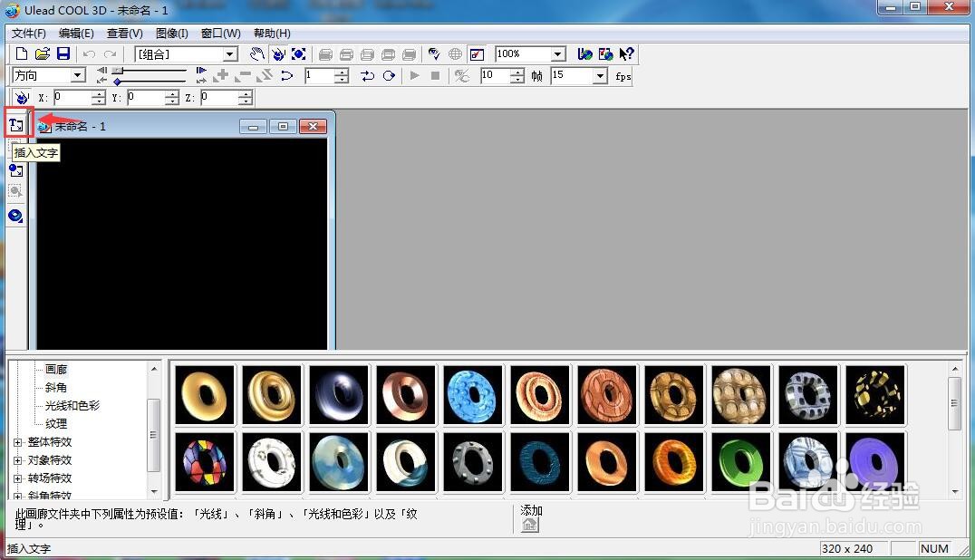Select the 光线和色彩 tree item
This screenshot has width=975, height=560.
pyautogui.click(x=72, y=405)
